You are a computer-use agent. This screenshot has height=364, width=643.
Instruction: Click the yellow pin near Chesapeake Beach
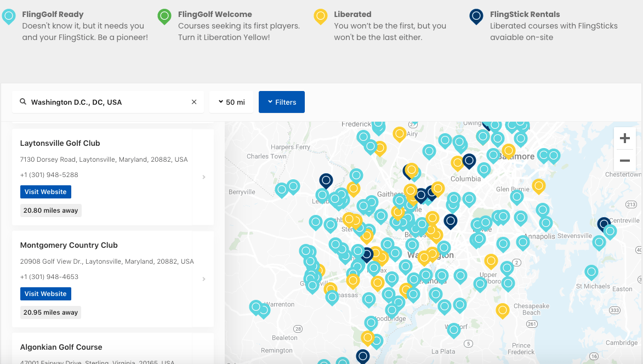tap(503, 311)
